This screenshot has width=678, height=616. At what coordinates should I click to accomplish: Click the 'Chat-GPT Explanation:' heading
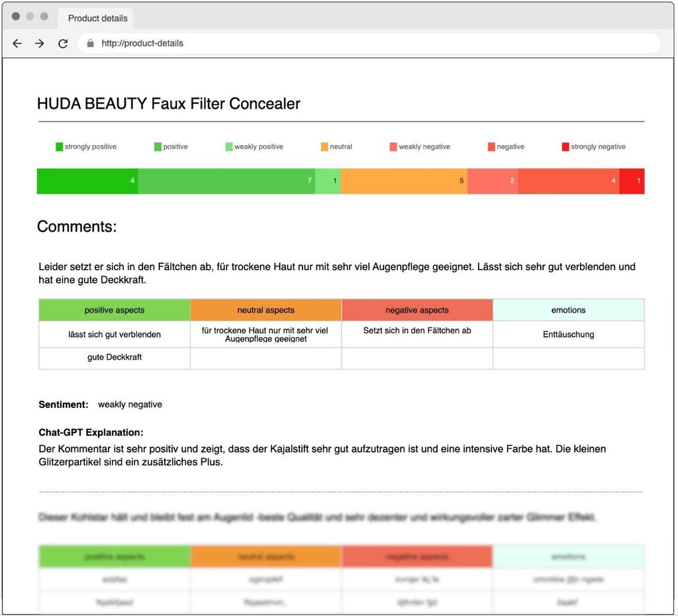[x=91, y=433]
